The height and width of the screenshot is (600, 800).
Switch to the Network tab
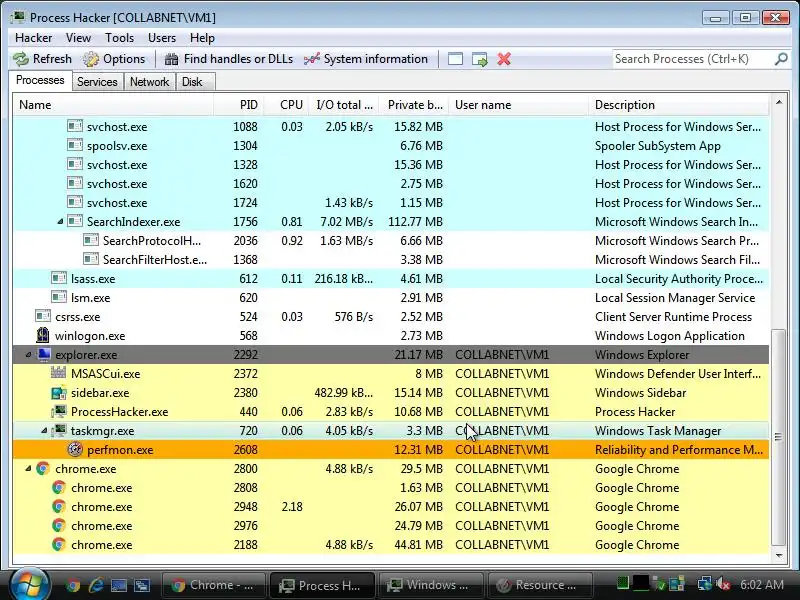click(x=149, y=82)
